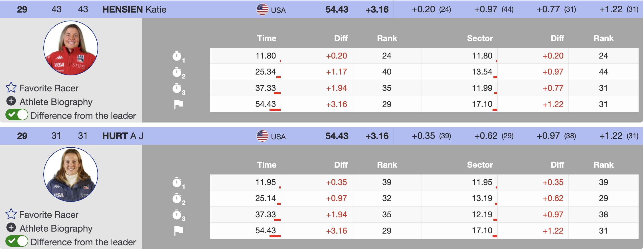Open A J Hurt's profile photo
The image size is (644, 249).
[x=71, y=174]
